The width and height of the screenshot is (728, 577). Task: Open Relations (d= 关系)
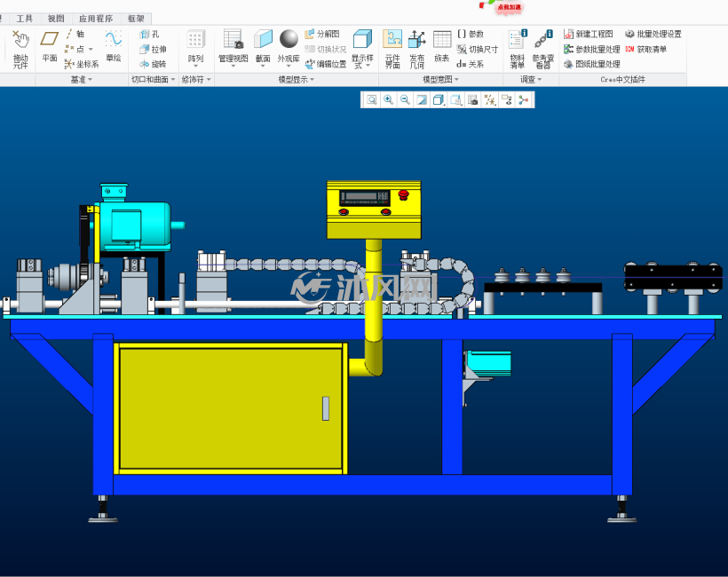click(x=471, y=64)
